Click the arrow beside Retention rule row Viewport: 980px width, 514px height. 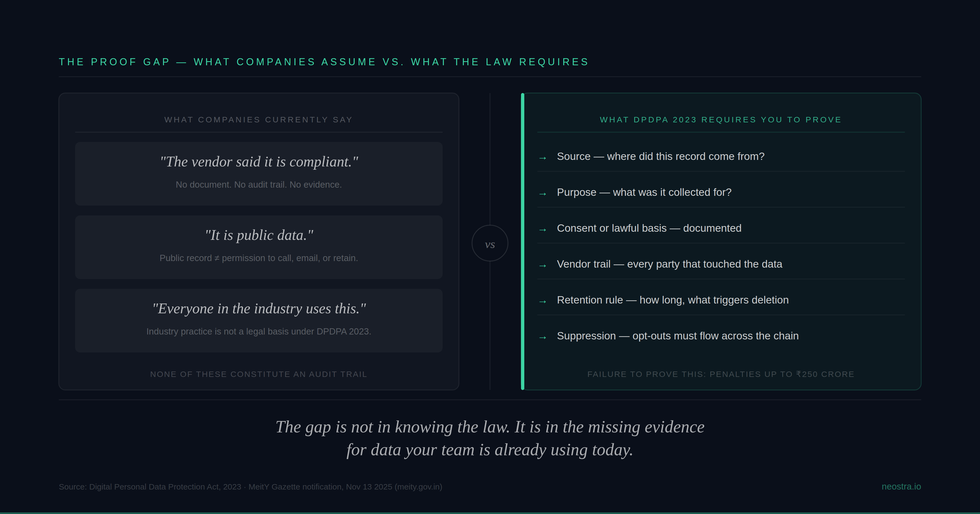pyautogui.click(x=543, y=302)
